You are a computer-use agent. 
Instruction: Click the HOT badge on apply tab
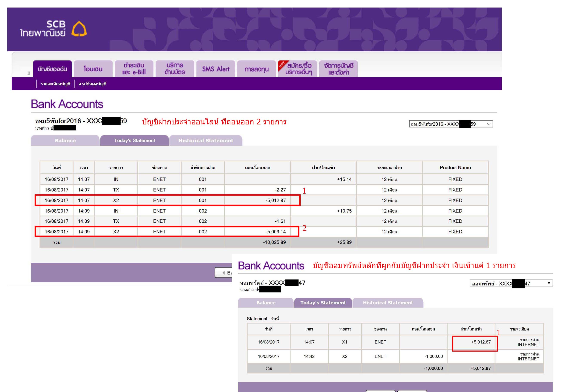point(282,64)
